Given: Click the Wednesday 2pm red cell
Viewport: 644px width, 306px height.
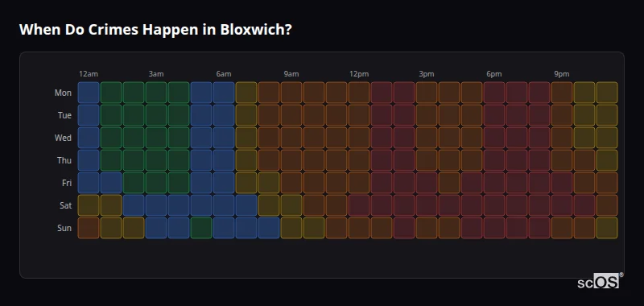Looking at the screenshot, I should (404, 138).
